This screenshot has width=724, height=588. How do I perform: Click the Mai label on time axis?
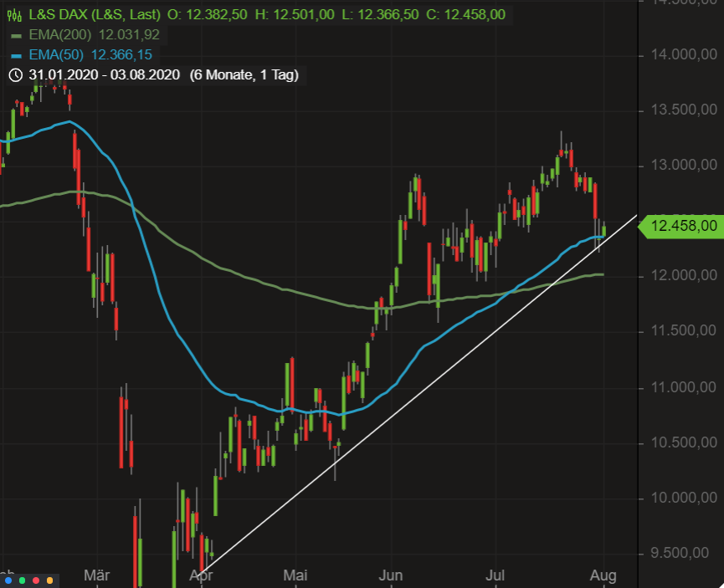[295, 575]
